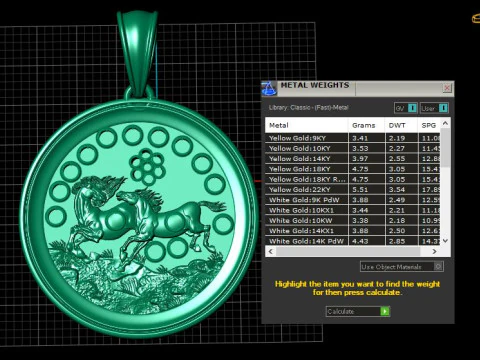Viewport: 480px width, 360px height.
Task: Toggle Use Object Materials option
Action: pyautogui.click(x=402, y=267)
